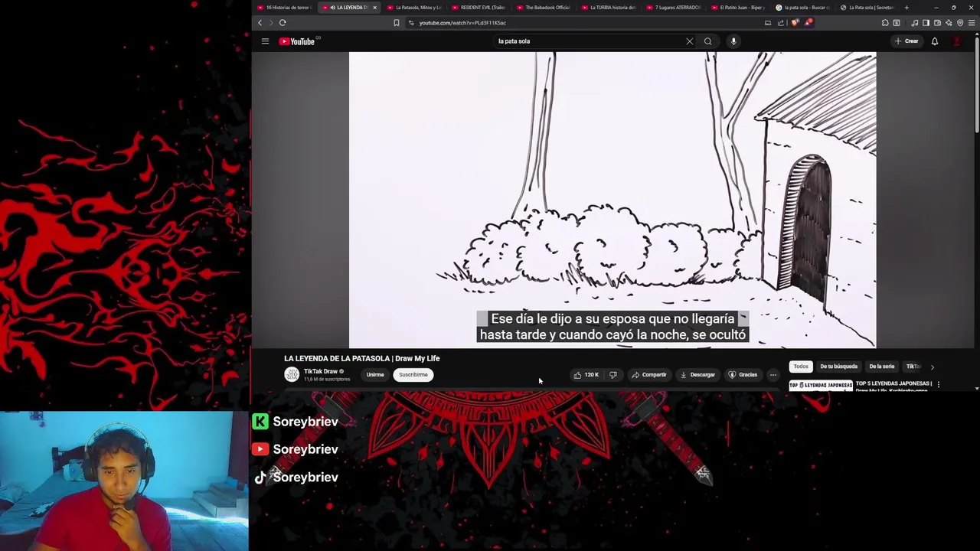The height and width of the screenshot is (551, 980).
Task: Click the page vertical scrollbar
Action: [x=976, y=84]
